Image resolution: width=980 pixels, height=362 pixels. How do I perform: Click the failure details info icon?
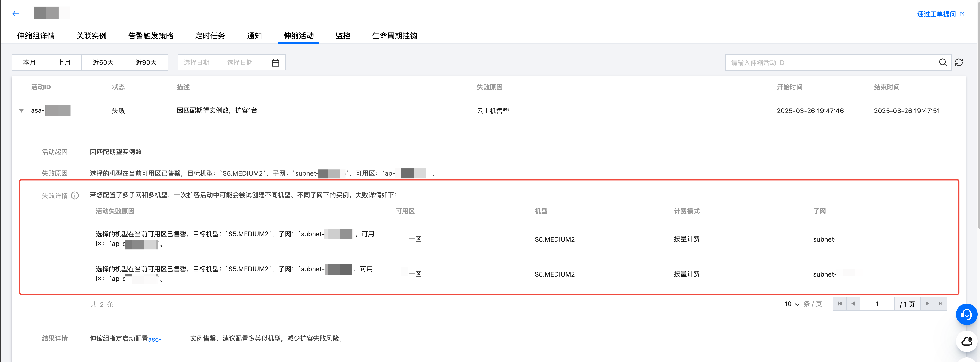point(75,195)
